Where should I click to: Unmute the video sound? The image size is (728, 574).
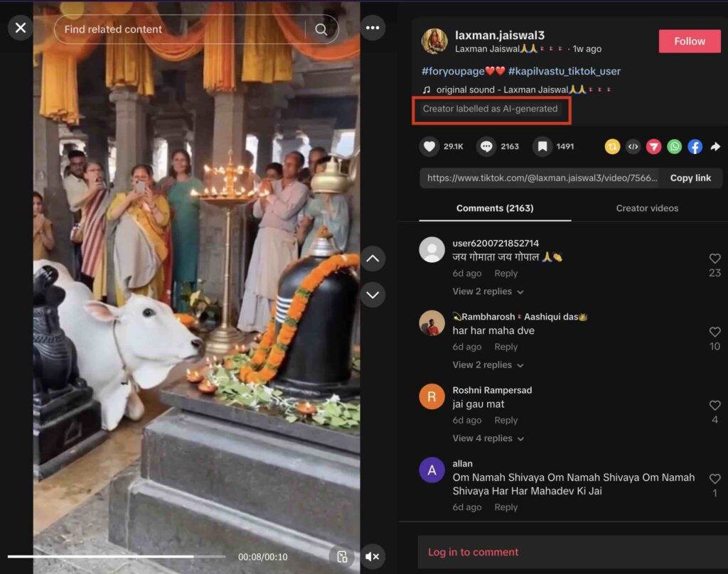(x=372, y=557)
